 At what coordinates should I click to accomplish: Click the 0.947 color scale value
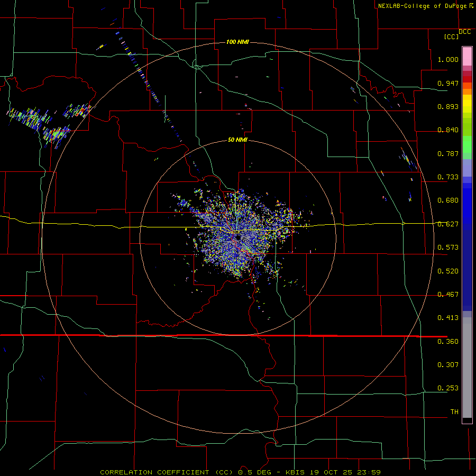pos(448,83)
